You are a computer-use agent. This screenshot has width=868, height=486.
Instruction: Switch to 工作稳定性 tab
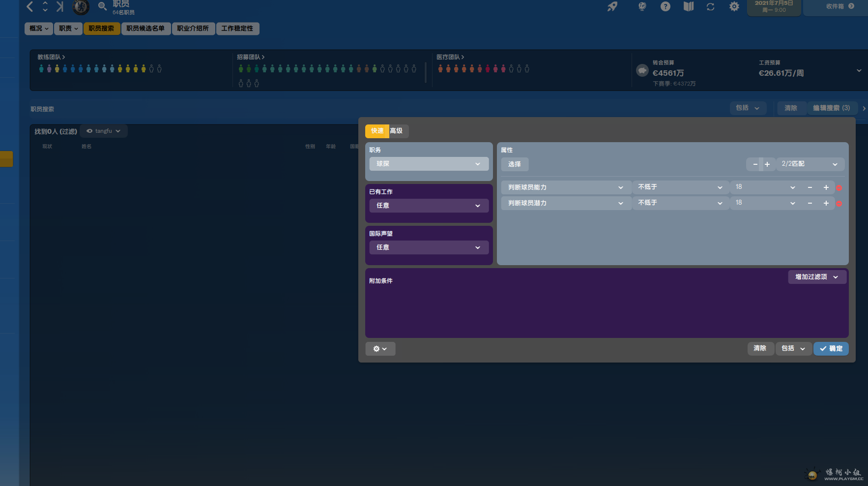pos(237,29)
